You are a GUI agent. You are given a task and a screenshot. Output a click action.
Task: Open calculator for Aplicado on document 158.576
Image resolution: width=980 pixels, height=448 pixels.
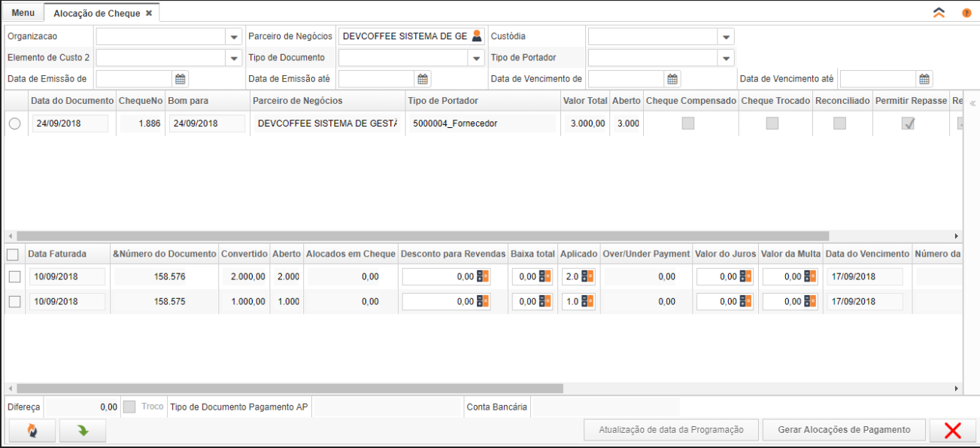pyautogui.click(x=587, y=277)
